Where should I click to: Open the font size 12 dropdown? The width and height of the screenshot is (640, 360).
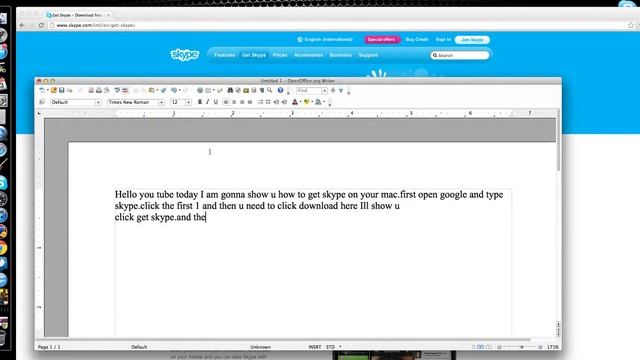[188, 102]
